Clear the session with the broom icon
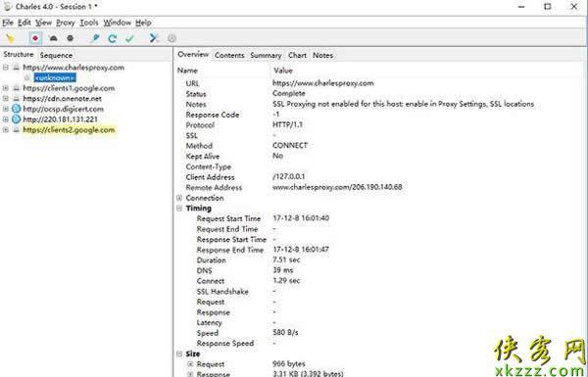The height and width of the screenshot is (377, 588). click(x=10, y=38)
